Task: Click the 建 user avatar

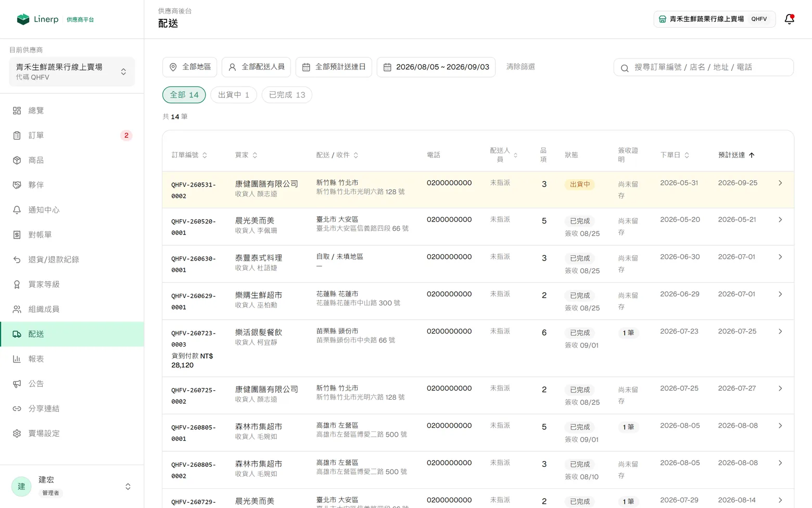Action: [x=21, y=486]
